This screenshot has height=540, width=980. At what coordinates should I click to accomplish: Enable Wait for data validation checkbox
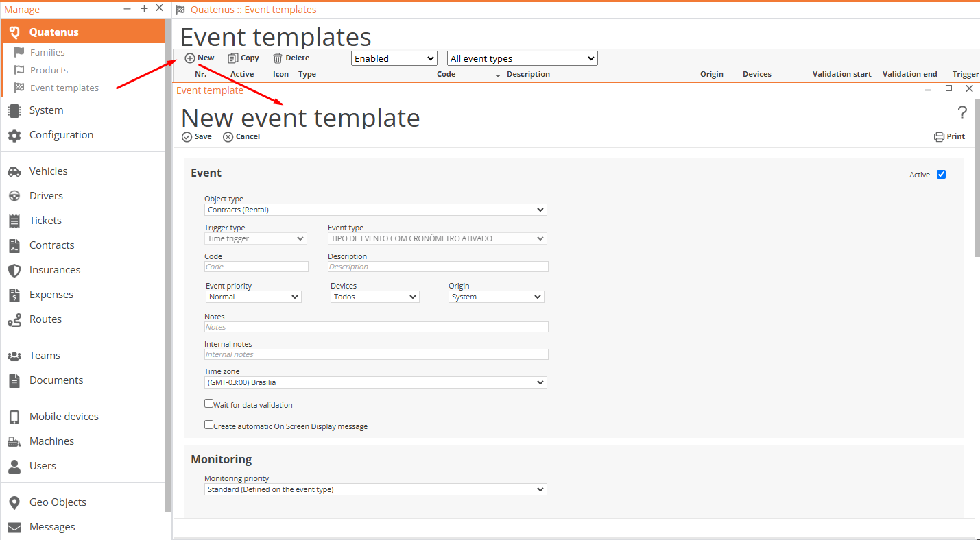click(209, 404)
